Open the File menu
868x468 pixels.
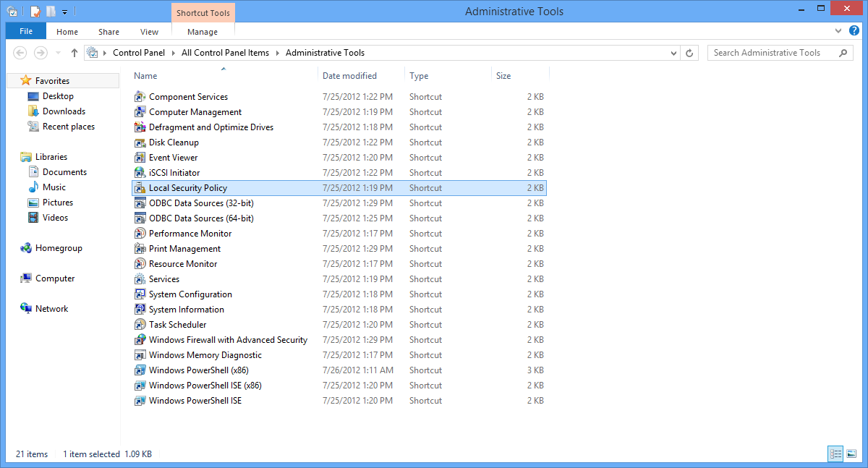click(x=26, y=31)
